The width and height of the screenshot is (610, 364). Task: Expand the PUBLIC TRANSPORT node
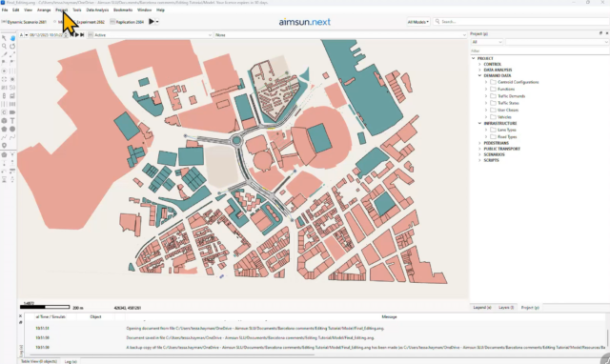click(479, 149)
